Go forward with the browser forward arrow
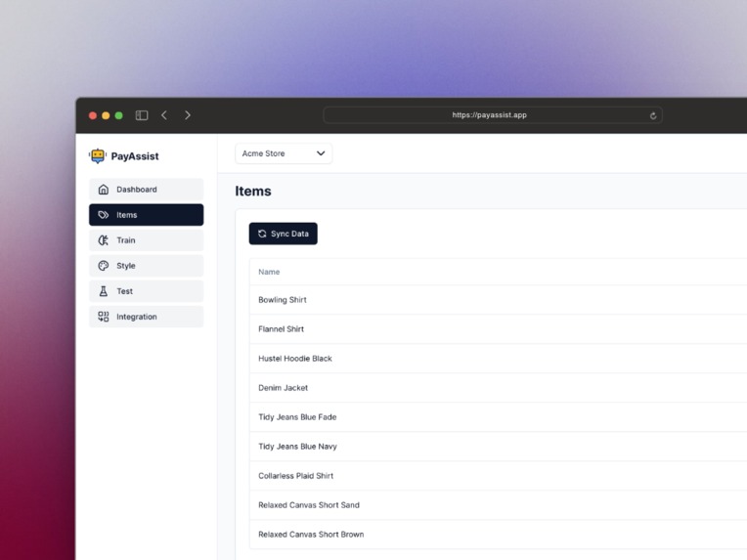 coord(188,115)
